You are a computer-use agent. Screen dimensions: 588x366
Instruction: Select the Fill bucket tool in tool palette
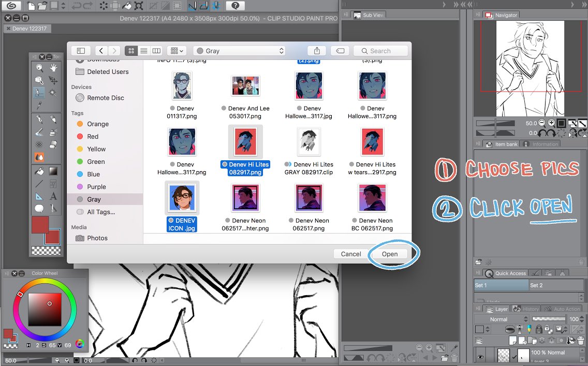point(39,171)
